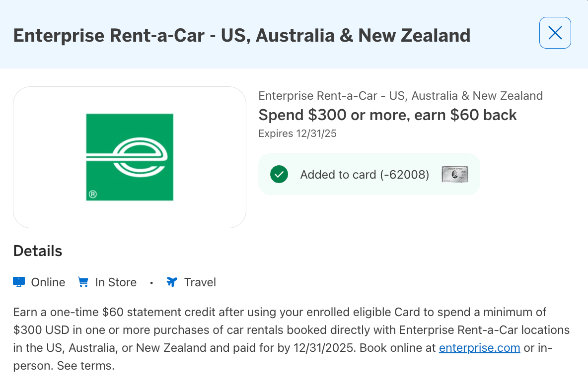Click the "Expires 12/31/25" text
The width and height of the screenshot is (588, 391).
[x=297, y=133]
